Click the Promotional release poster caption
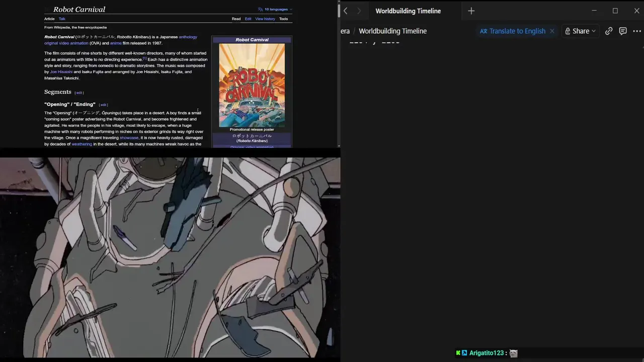The image size is (644, 362). [252, 130]
